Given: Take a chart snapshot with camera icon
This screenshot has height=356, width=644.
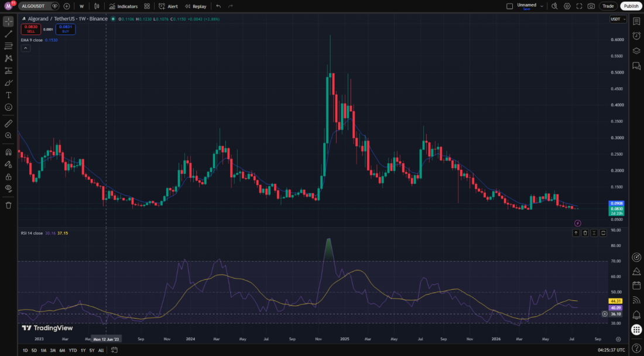Looking at the screenshot, I should click(x=591, y=6).
